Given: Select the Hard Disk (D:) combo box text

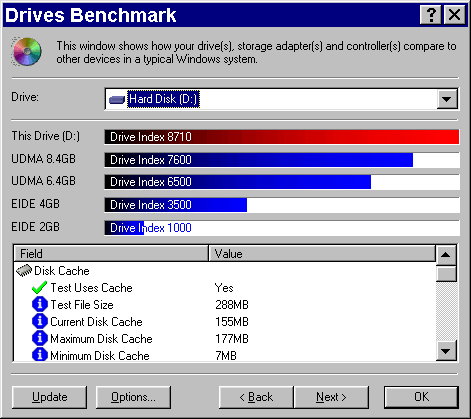Looking at the screenshot, I should pyautogui.click(x=163, y=99).
